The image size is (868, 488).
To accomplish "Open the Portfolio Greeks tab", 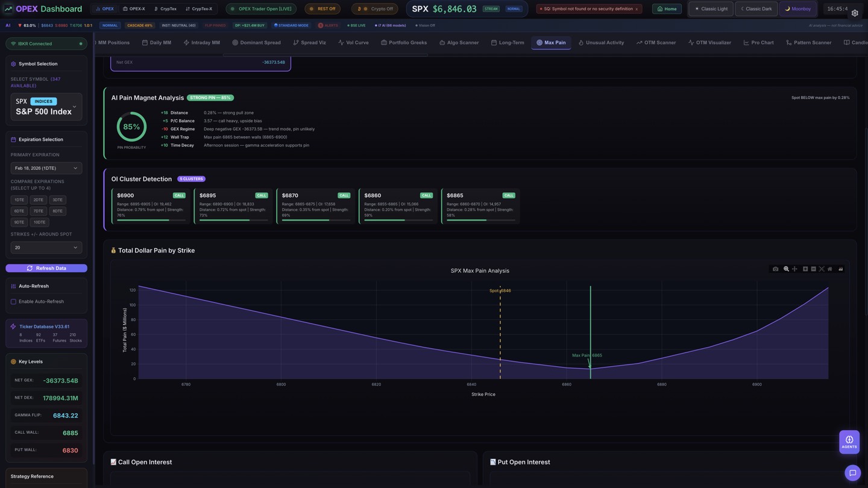I will (x=403, y=43).
